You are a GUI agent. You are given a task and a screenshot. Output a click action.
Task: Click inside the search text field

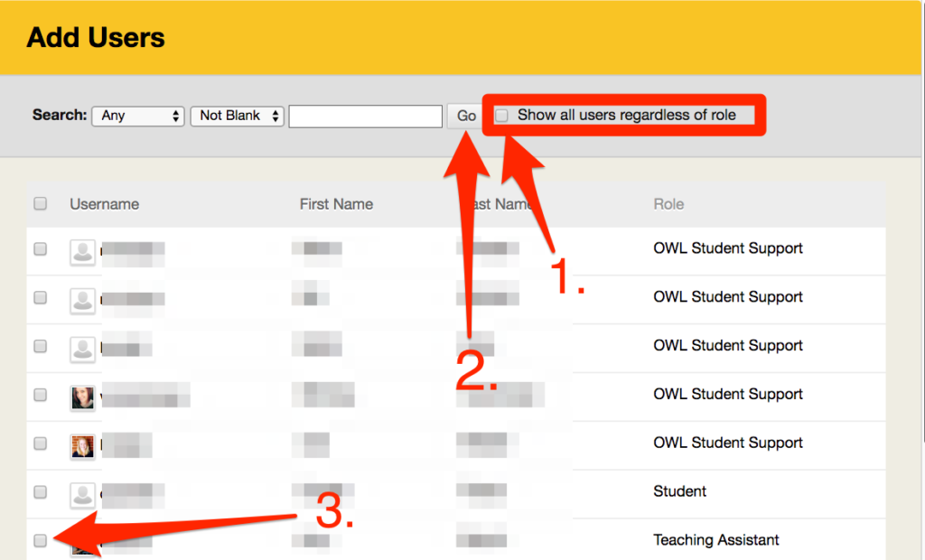point(365,116)
